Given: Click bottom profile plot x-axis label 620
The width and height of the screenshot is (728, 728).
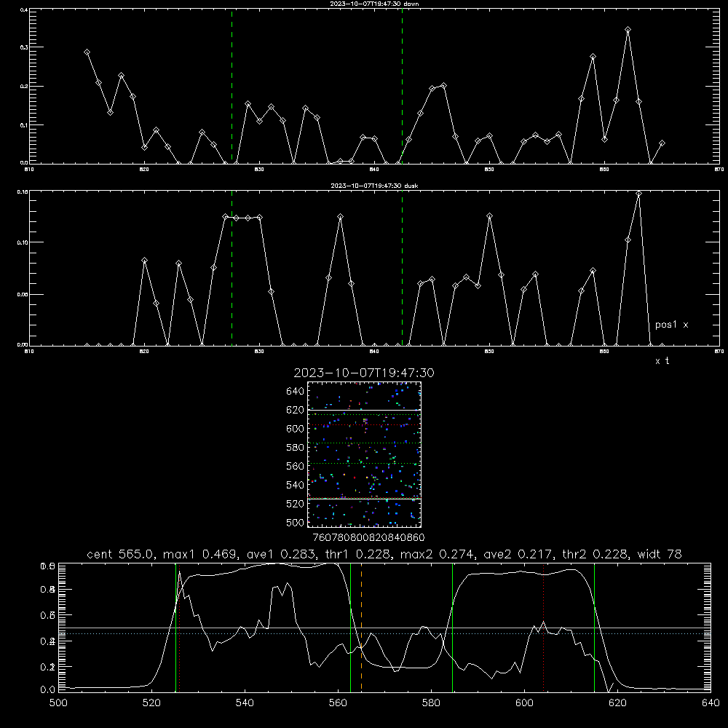Looking at the screenshot, I should coord(617,703).
